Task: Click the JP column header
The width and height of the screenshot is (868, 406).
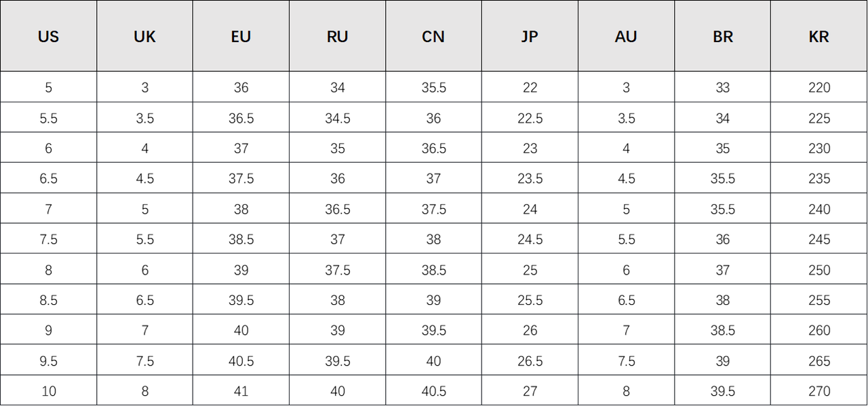Action: [x=530, y=37]
